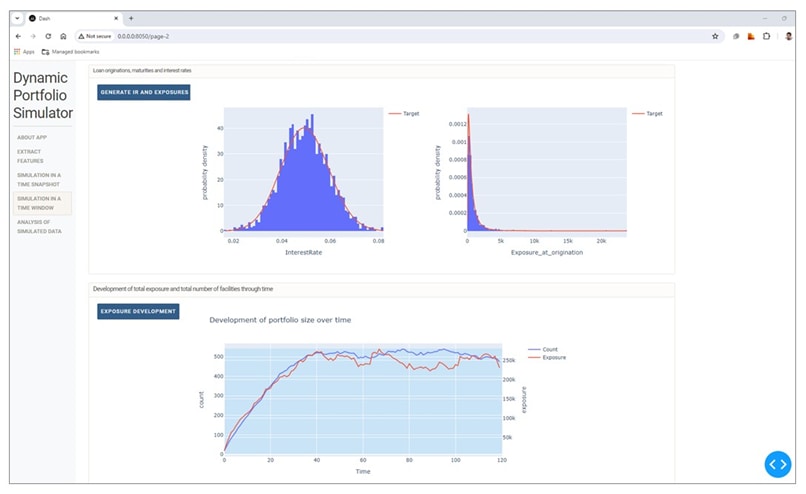Select Simulation in a Time Snapshot page
The image size is (806, 494).
click(39, 180)
